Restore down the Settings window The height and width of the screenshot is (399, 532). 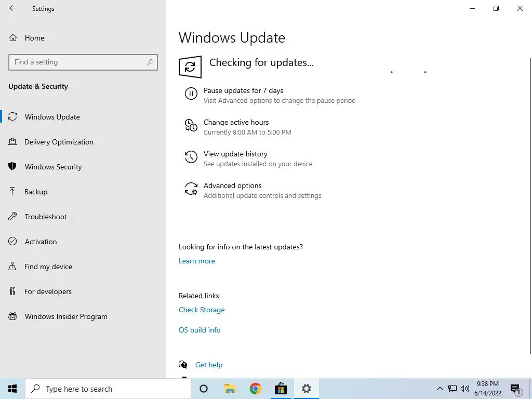tap(496, 8)
